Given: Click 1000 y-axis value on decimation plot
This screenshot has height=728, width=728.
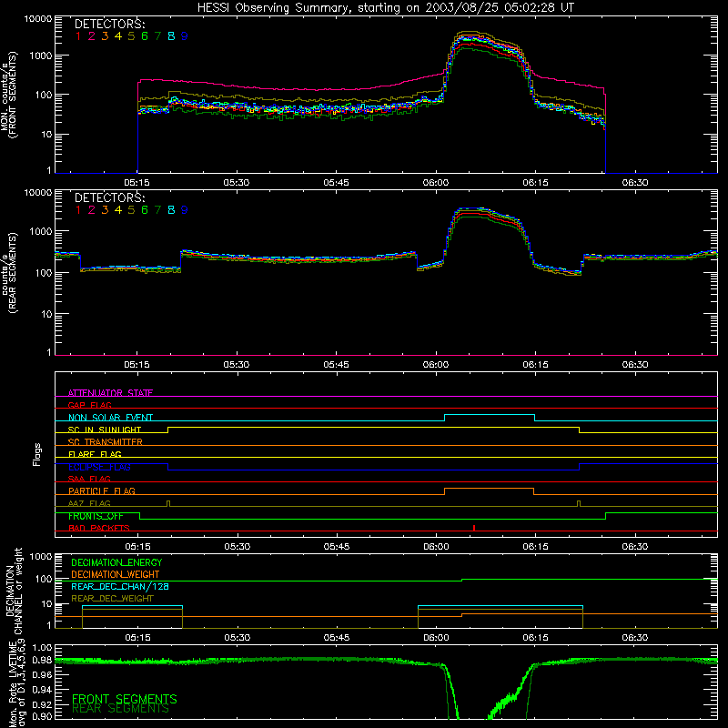Looking at the screenshot, I should tap(41, 556).
